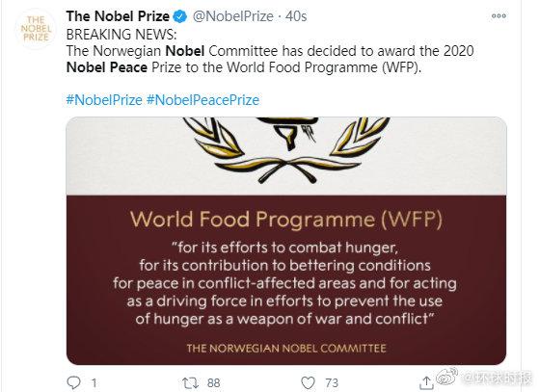Click the reply count 1

(94, 382)
